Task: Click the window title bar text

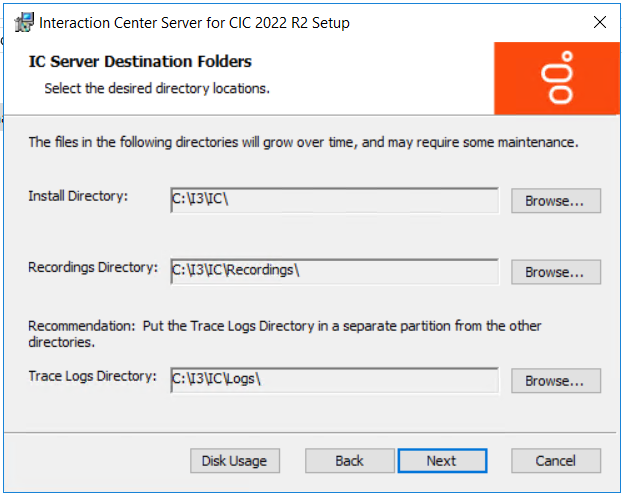Action: (194, 22)
